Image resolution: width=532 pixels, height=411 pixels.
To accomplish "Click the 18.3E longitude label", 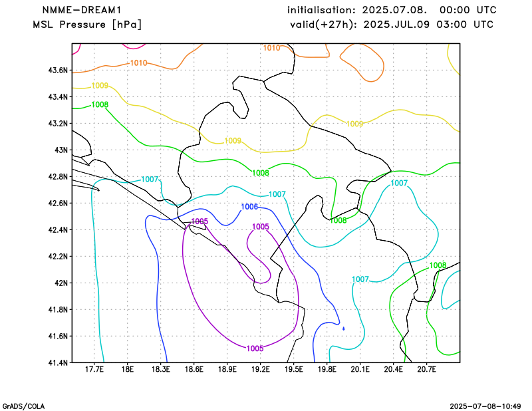I will (x=161, y=369).
